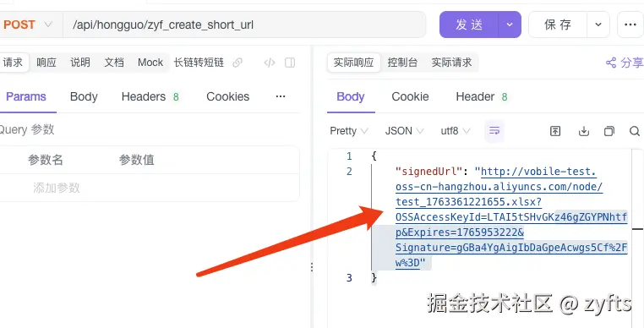Click the 参数值 column header
This screenshot has width=644, height=328.
click(x=137, y=160)
